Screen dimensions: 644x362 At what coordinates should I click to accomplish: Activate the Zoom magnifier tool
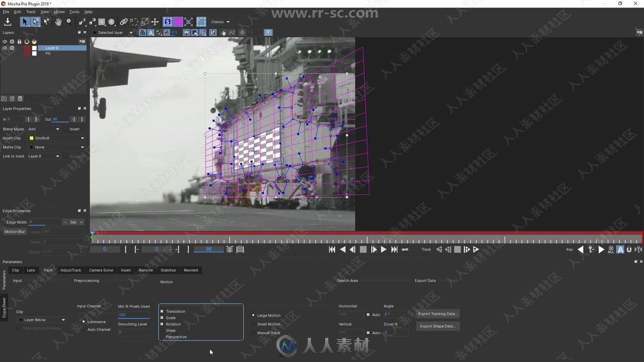(69, 22)
